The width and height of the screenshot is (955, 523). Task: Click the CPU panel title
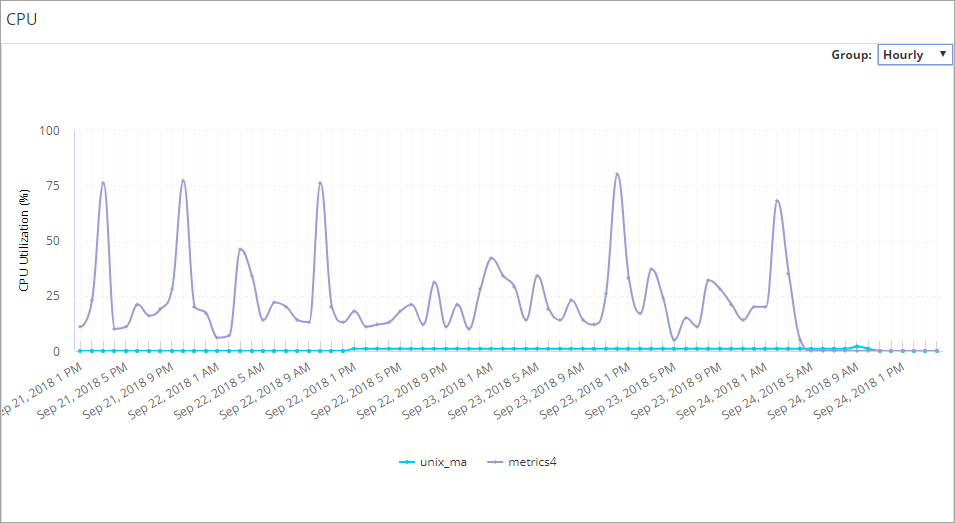click(x=22, y=20)
